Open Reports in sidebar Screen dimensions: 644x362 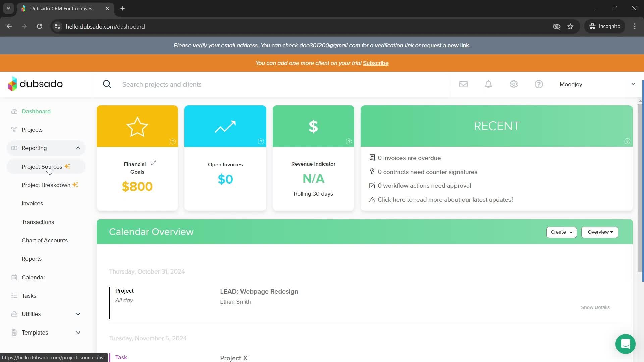32,259
